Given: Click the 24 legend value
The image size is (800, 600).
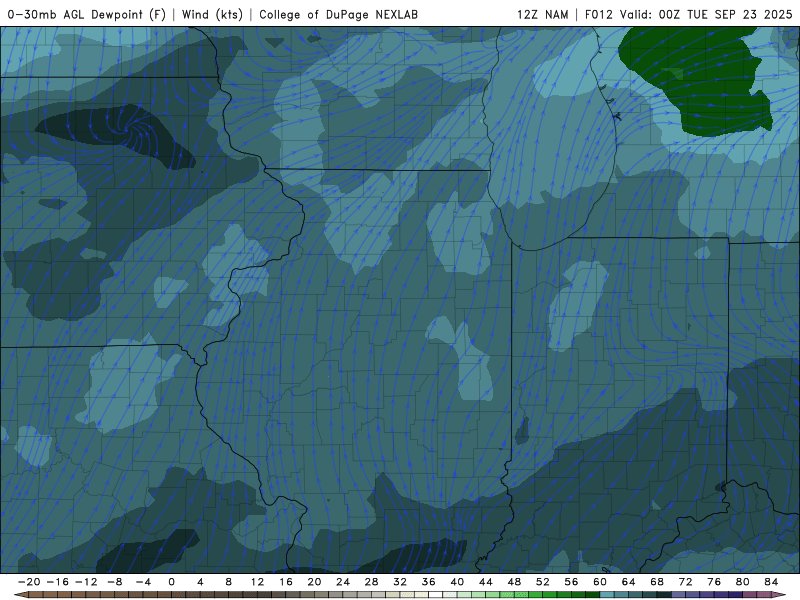Looking at the screenshot, I should 343,582.
